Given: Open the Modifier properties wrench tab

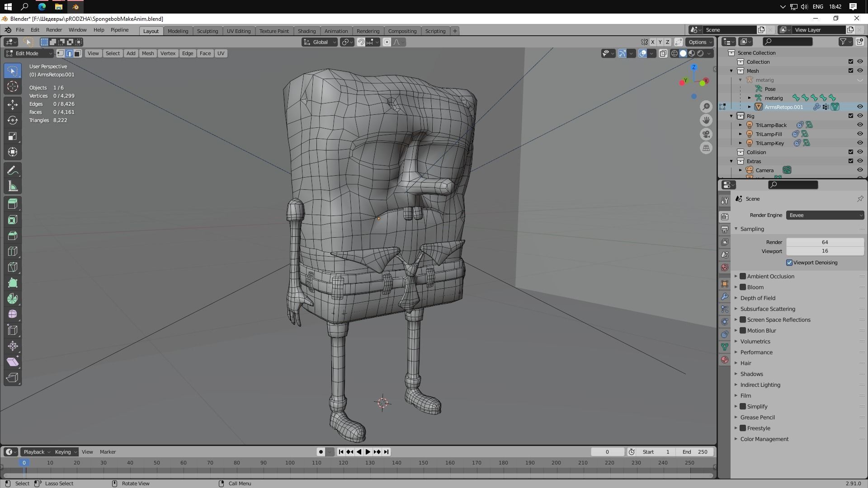Looking at the screenshot, I should coord(725,296).
